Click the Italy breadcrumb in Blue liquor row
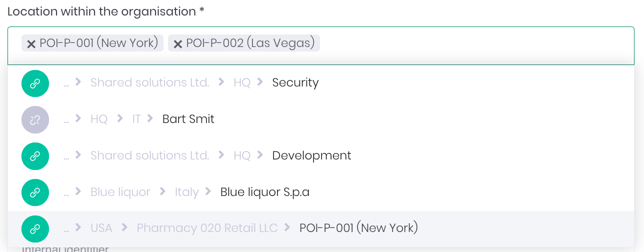644x252 pixels. point(186,192)
